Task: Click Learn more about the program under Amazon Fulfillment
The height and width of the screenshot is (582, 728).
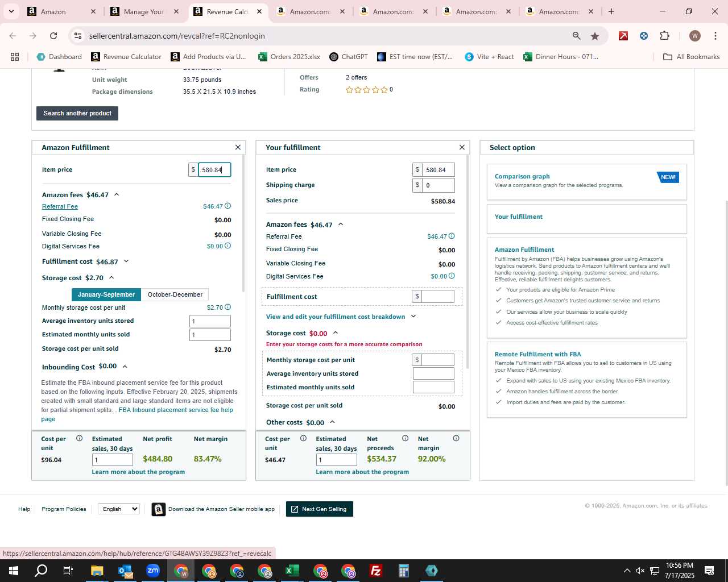Action: [138, 472]
